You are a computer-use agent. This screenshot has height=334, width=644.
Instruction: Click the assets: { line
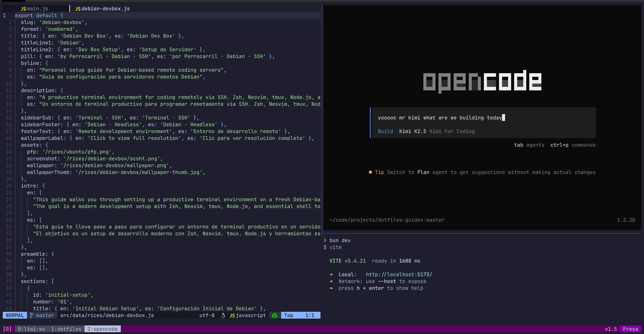coord(34,145)
